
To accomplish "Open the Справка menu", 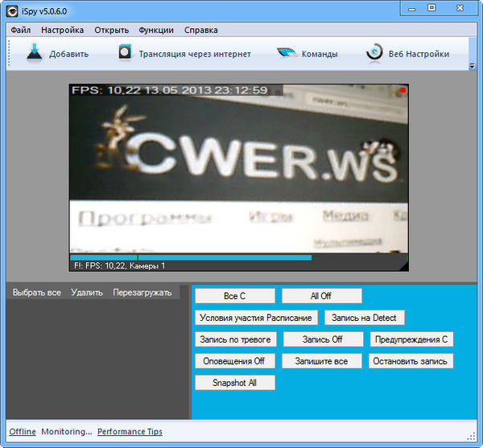I will coord(200,31).
